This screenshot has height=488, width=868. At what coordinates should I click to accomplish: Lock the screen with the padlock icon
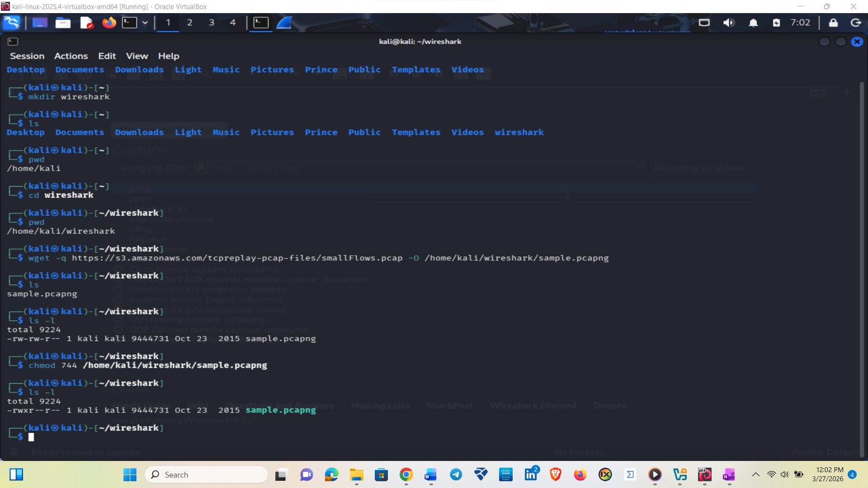[x=833, y=23]
